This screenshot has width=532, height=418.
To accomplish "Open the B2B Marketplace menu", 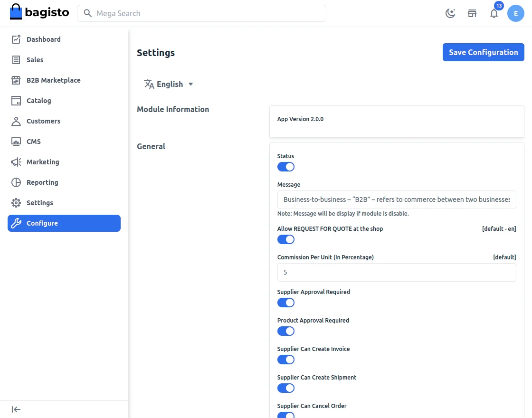I will (x=53, y=80).
